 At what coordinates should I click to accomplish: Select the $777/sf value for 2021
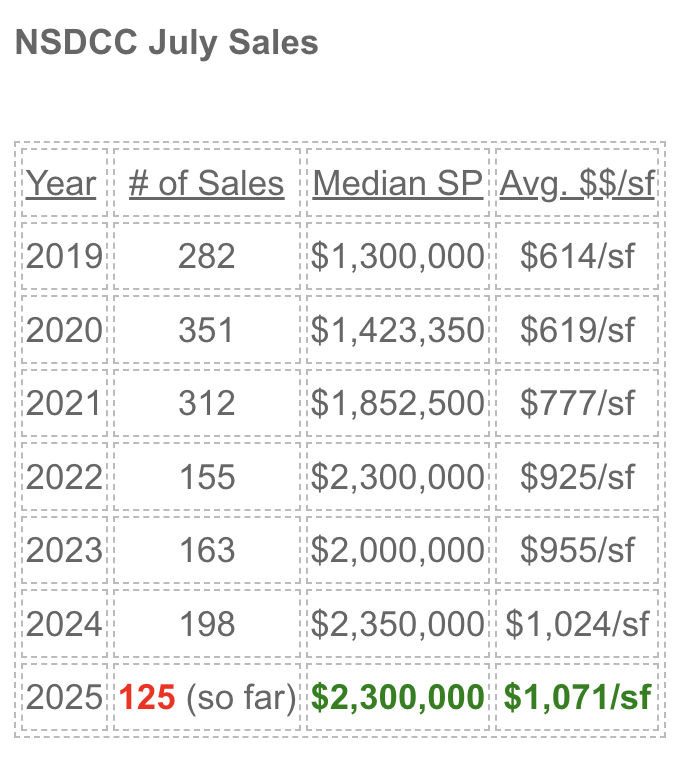point(577,403)
